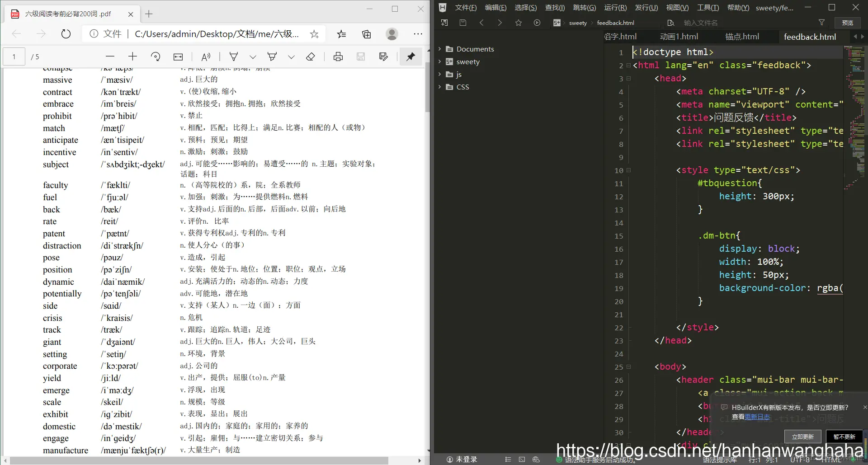Expand highlighter options dropdown

point(291,57)
